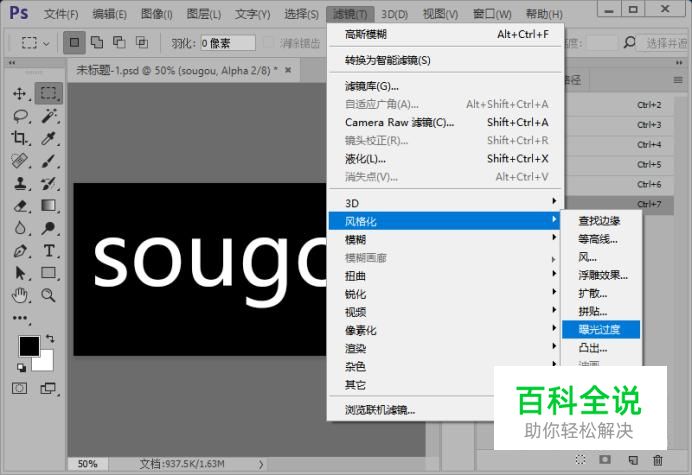Choose 曝光过度 in the stylize submenu

pyautogui.click(x=601, y=329)
